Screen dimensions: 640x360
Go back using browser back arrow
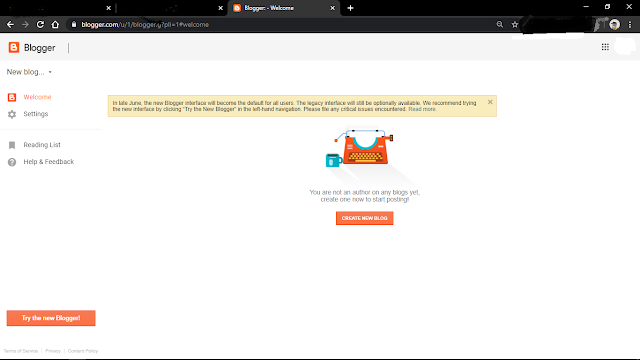coord(10,24)
